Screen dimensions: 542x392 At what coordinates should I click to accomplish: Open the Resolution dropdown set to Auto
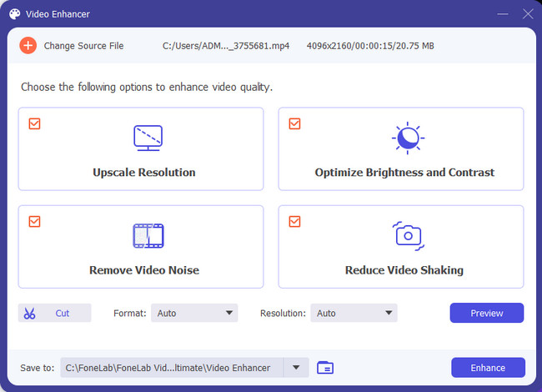(354, 313)
